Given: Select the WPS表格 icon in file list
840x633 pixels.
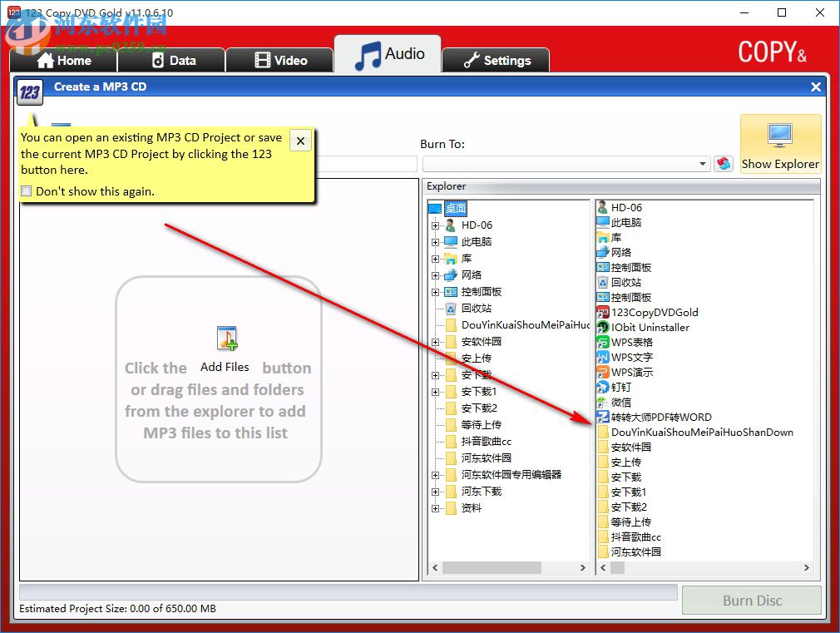Looking at the screenshot, I should 603,342.
